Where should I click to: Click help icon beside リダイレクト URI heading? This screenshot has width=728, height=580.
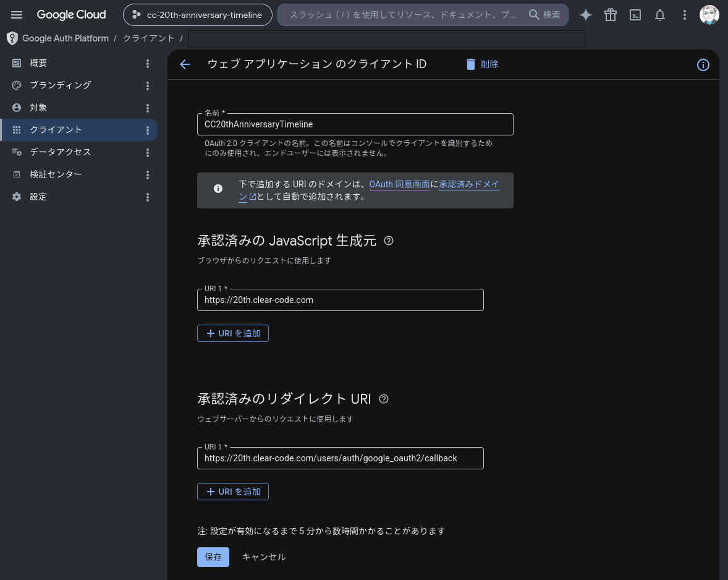click(384, 399)
